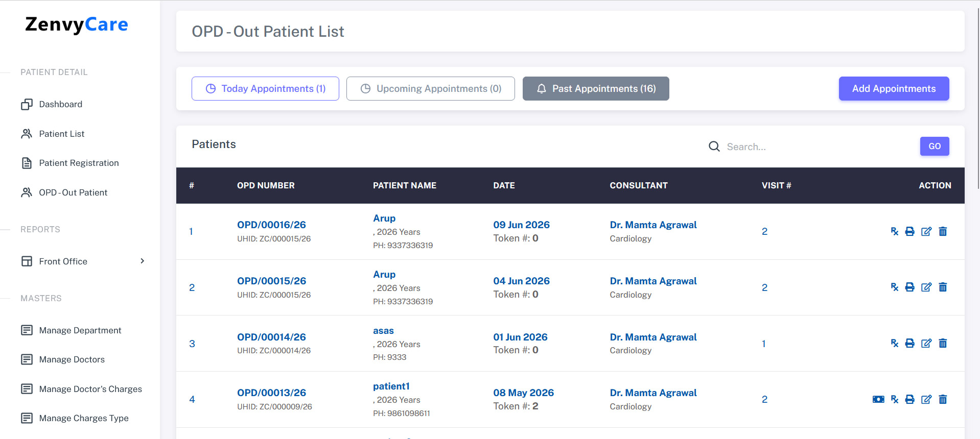This screenshot has width=980, height=439.
Task: Click the Dashboard sidebar icon
Action: point(27,104)
